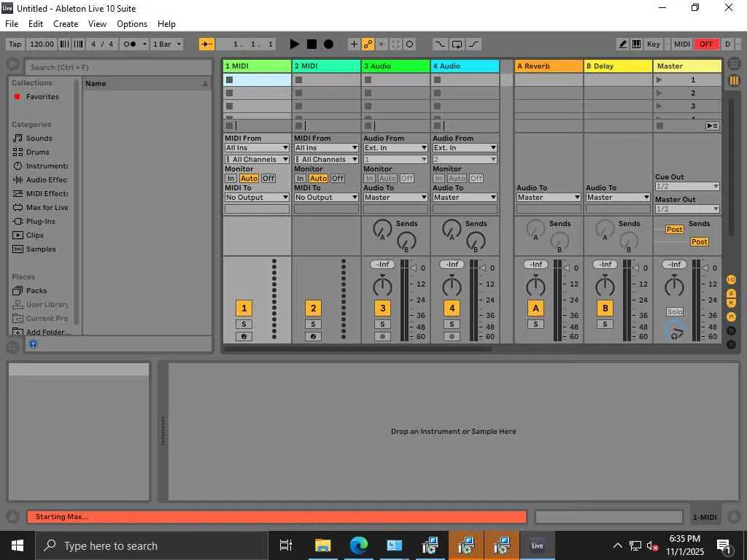Click the transport Stop button

[311, 44]
